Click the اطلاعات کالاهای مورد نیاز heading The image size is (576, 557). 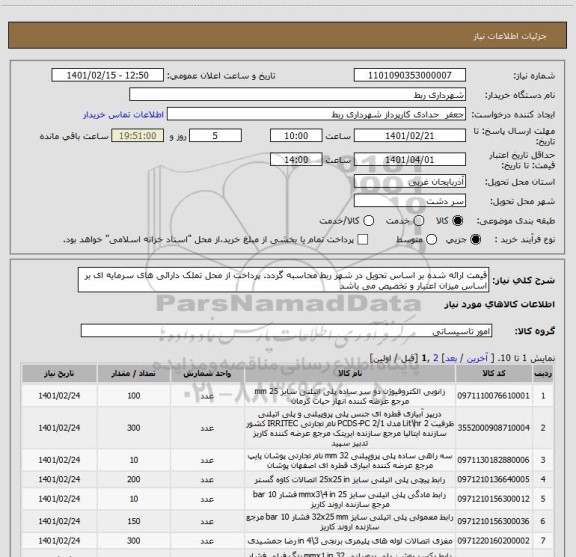click(x=500, y=305)
